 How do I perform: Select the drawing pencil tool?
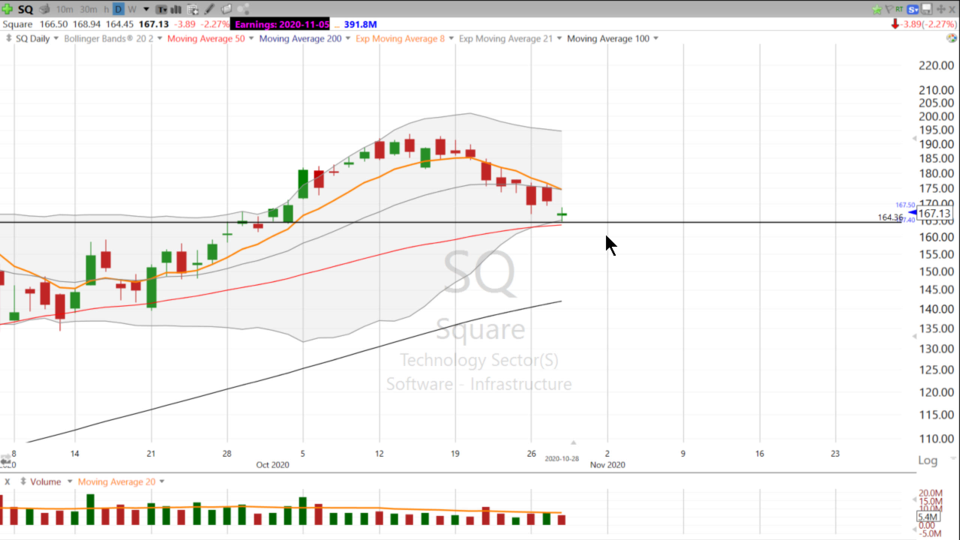[209, 9]
